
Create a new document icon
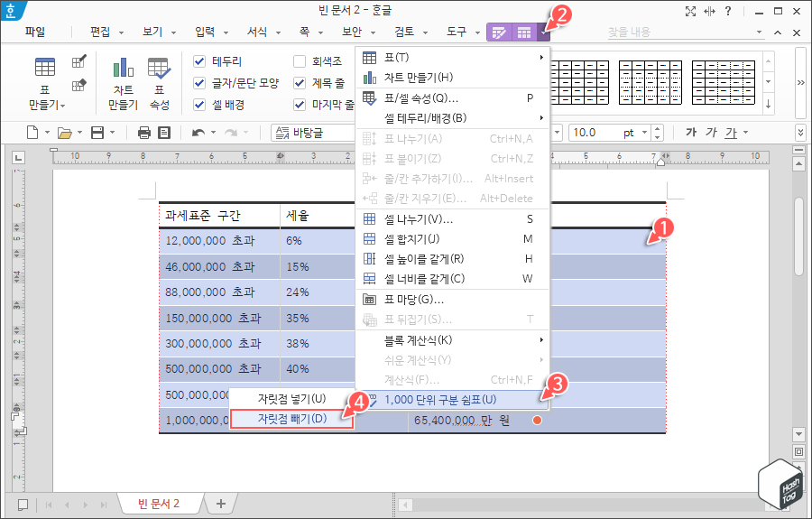point(32,133)
